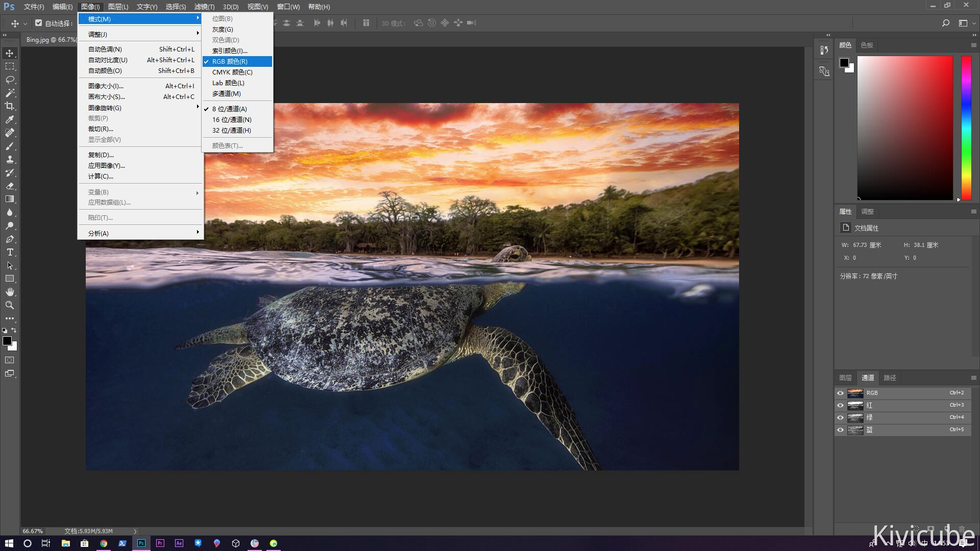Uncheck the 自动选择 checkbox
The image size is (980, 551).
pyautogui.click(x=39, y=23)
